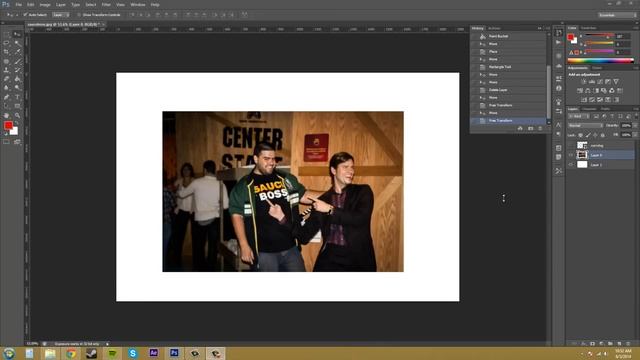Select the Rectangle shape tool in toolbox
This screenshot has width=640, height=360.
pos(17,106)
